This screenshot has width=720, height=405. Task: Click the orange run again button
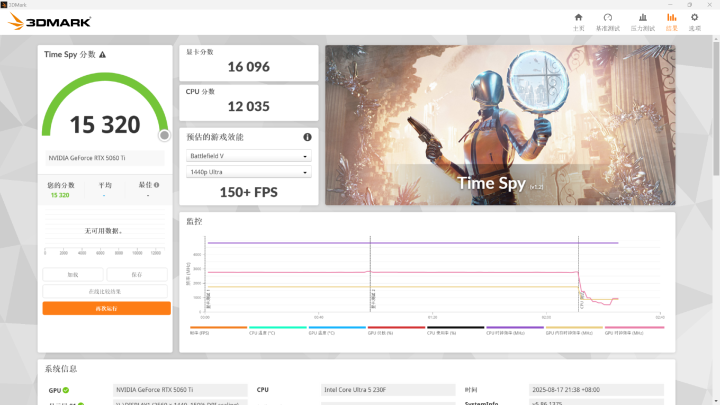click(x=106, y=308)
